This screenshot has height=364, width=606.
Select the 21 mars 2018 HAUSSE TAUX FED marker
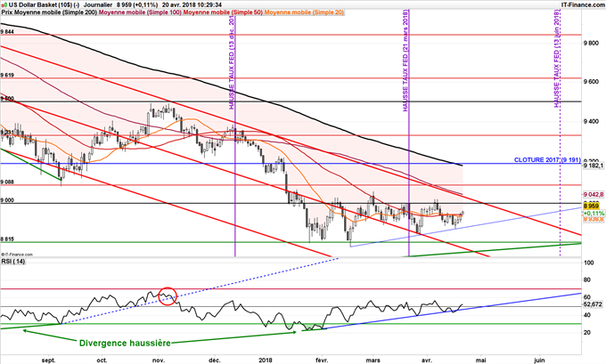click(x=405, y=61)
